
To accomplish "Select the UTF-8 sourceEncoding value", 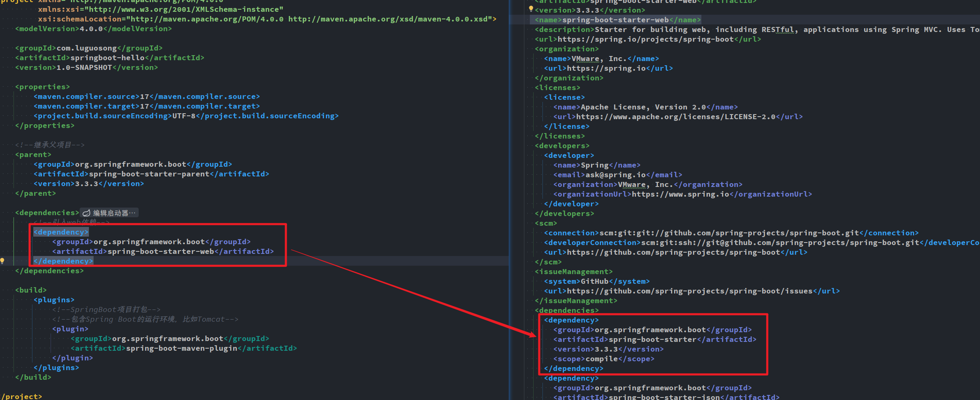I will click(184, 116).
